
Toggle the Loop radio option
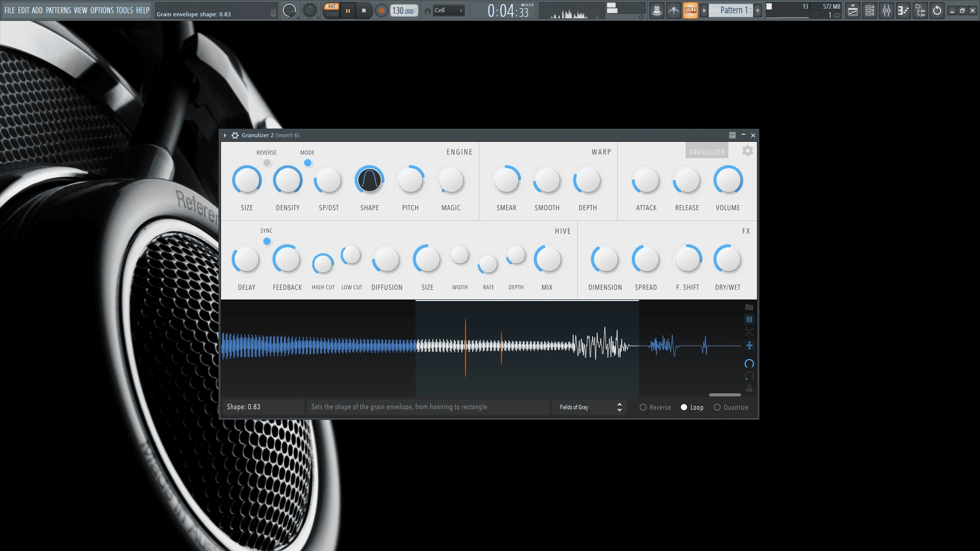tap(692, 407)
